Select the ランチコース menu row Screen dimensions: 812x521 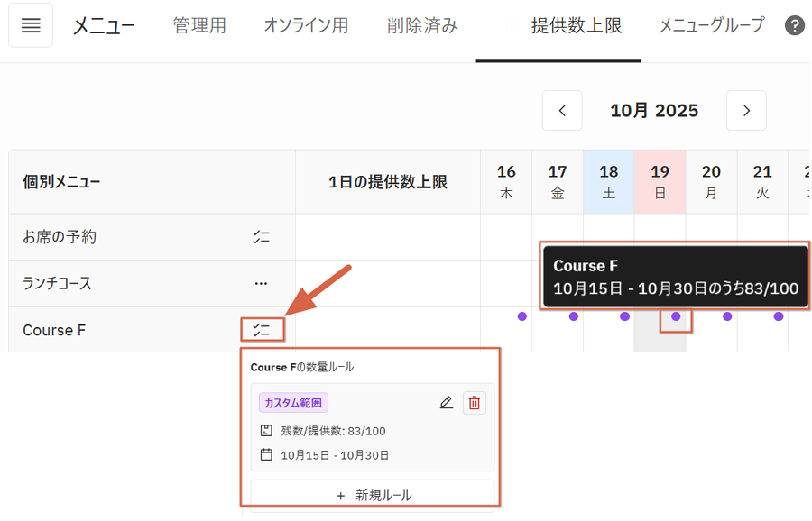pyautogui.click(x=152, y=284)
